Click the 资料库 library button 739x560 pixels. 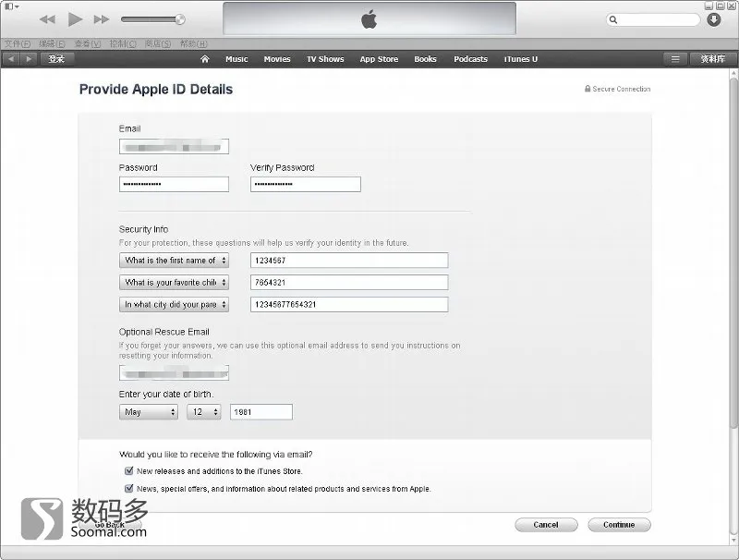(x=712, y=59)
